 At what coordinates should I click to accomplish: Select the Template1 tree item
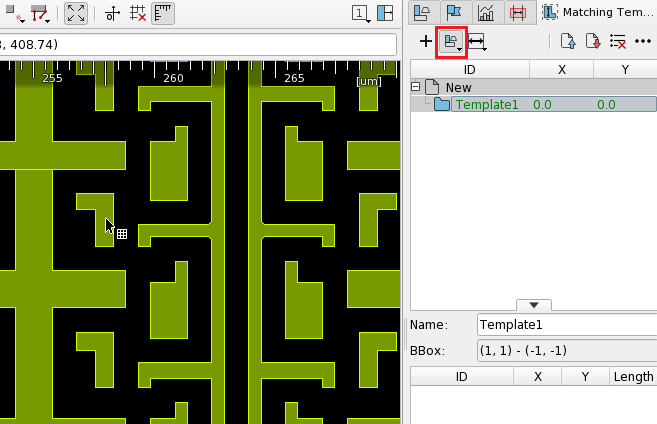[x=487, y=104]
